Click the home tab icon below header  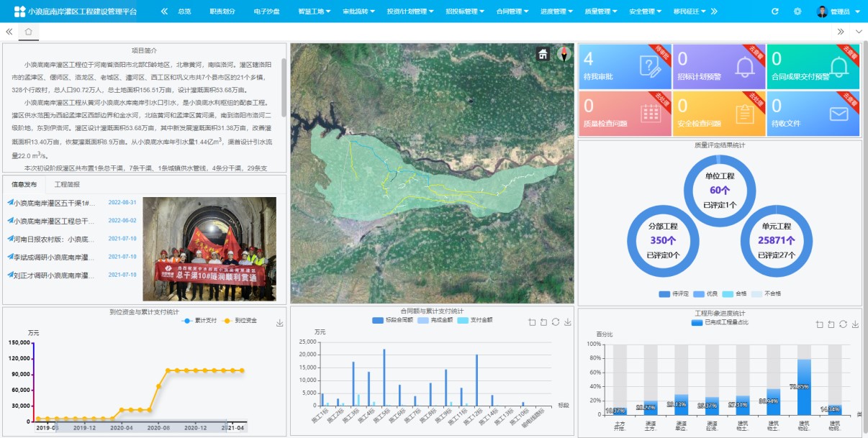coord(28,32)
